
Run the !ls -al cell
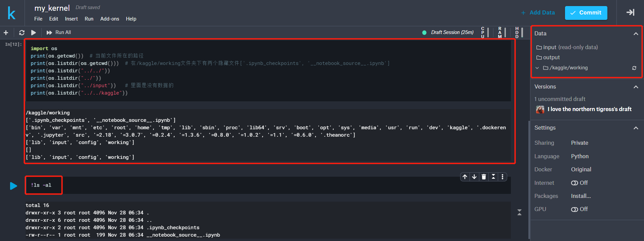point(13,186)
